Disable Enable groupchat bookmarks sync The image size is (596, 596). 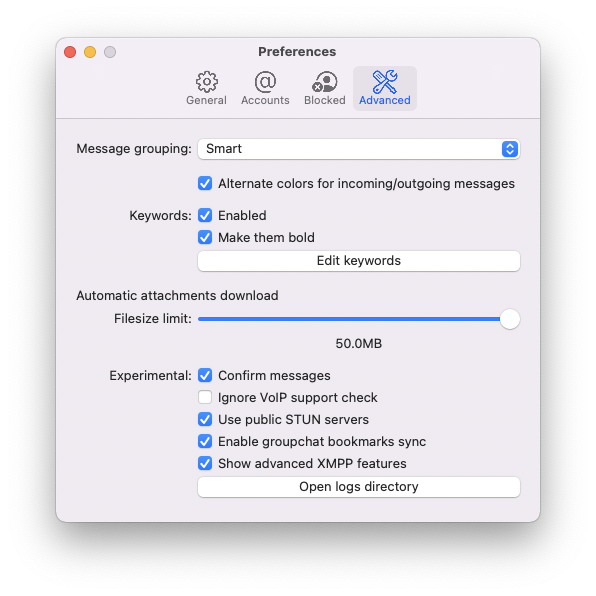pyautogui.click(x=205, y=441)
